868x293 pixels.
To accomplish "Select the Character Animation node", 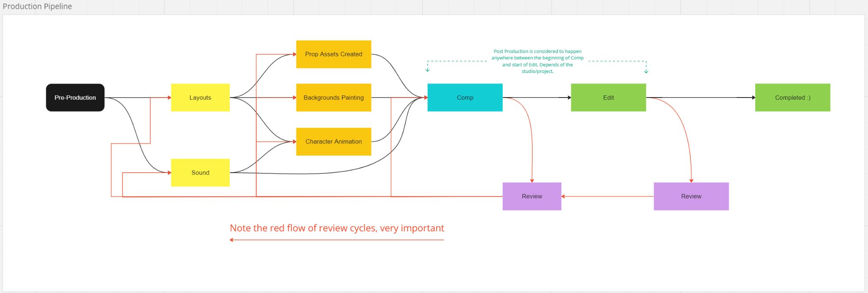I will [x=334, y=142].
